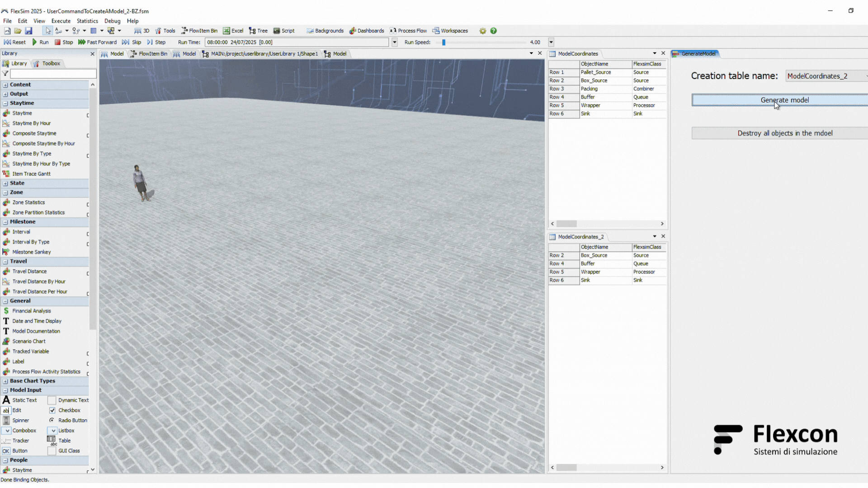Collapse the Staytime library group
Screen dimensions: 868x488
[x=5, y=103]
